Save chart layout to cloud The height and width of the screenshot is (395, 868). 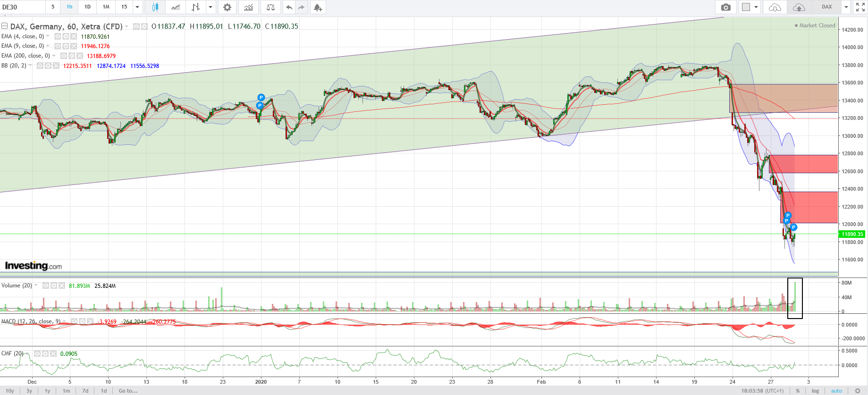(x=799, y=7)
